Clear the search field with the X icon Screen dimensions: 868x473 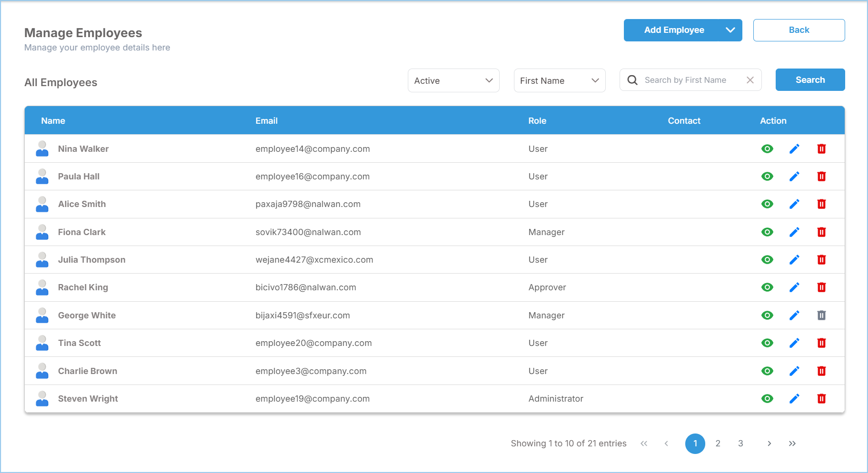click(x=750, y=80)
